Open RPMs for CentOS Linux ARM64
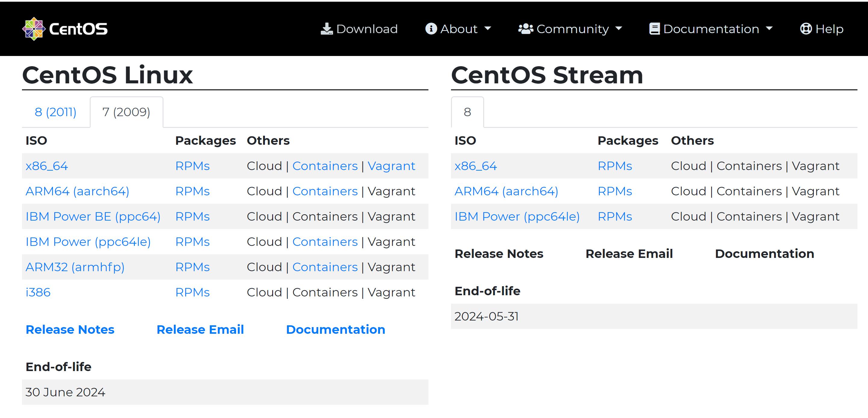 (192, 191)
